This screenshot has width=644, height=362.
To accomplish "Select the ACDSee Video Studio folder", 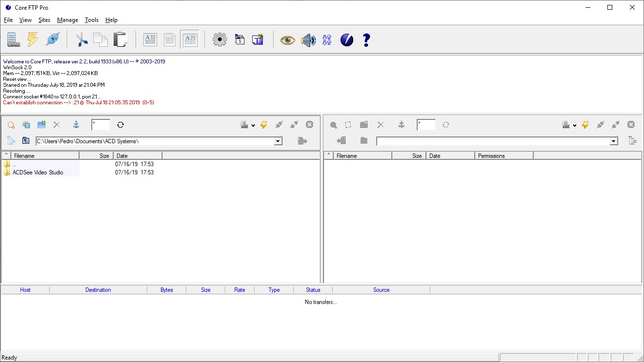I will pos(38,172).
